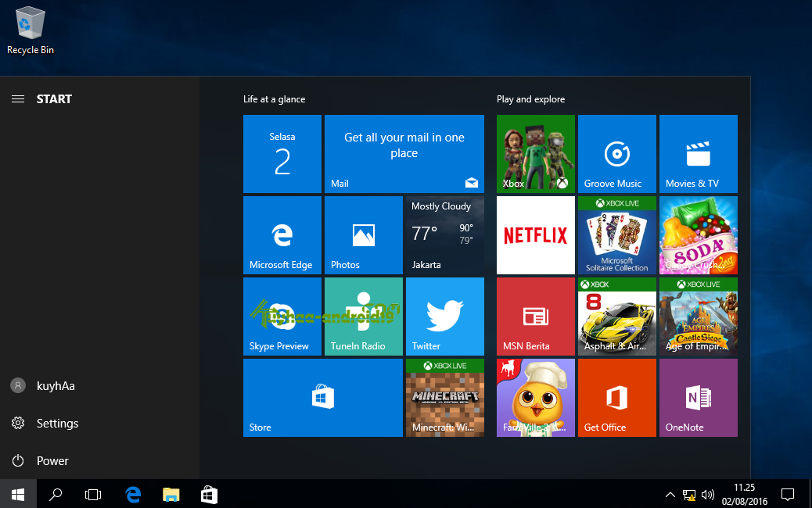Open the Jakarta weather tile
This screenshot has height=508, width=812.
(445, 235)
